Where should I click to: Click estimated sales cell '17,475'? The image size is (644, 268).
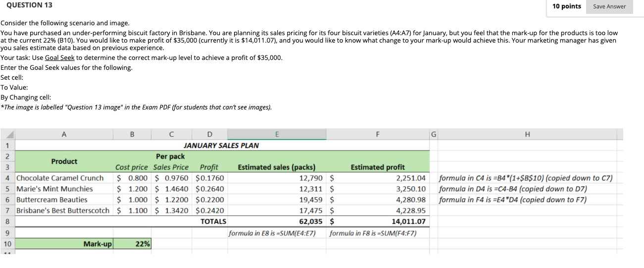point(277,211)
